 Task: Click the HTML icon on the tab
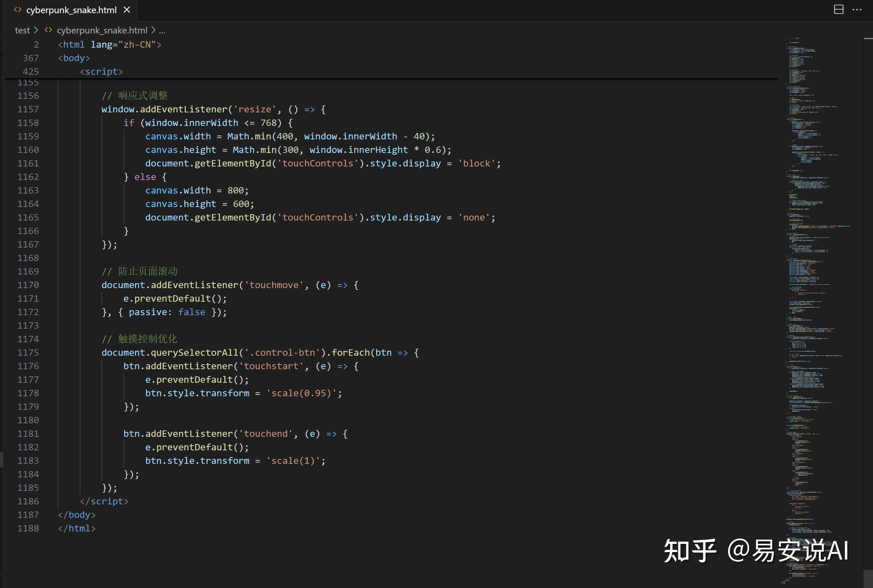[18, 10]
